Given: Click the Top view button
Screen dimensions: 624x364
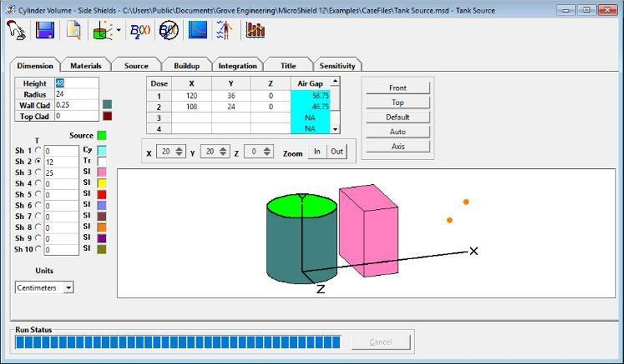Looking at the screenshot, I should click(398, 103).
